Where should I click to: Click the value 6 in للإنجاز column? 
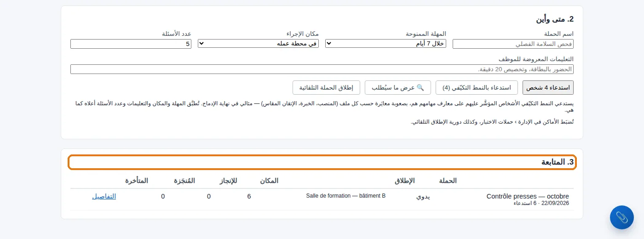click(249, 196)
